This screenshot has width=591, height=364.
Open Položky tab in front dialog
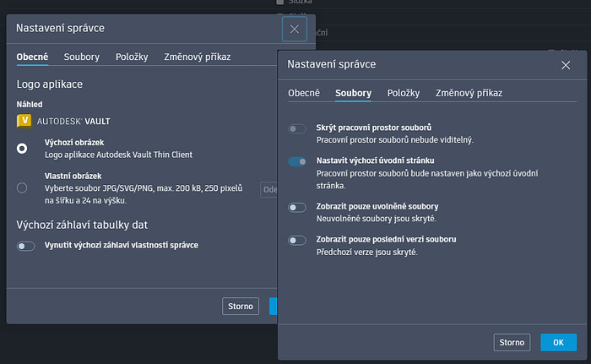pyautogui.click(x=404, y=93)
